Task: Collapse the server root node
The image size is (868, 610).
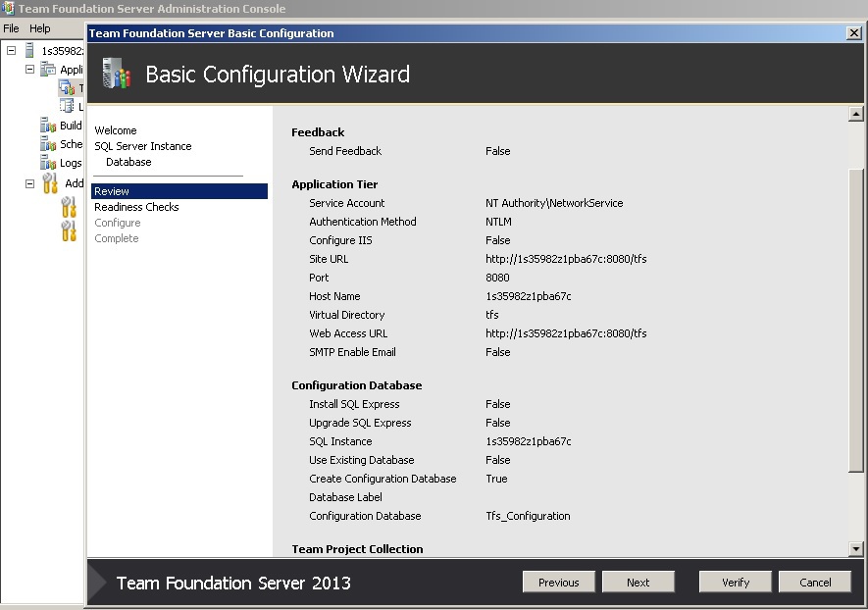Action: (x=11, y=50)
